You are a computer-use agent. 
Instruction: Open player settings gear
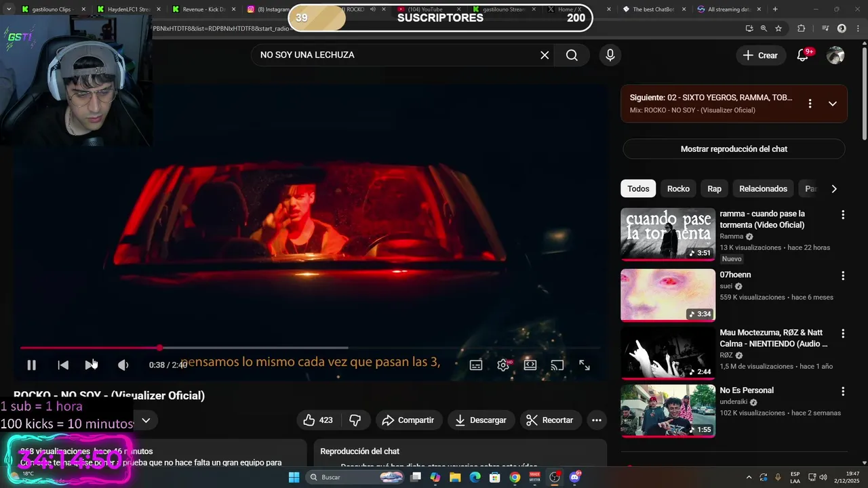(x=503, y=365)
